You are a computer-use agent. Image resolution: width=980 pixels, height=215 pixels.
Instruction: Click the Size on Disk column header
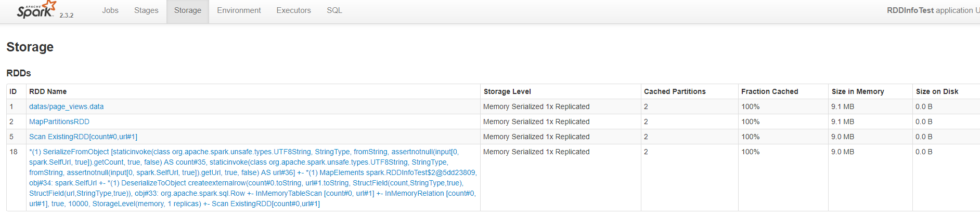click(937, 91)
